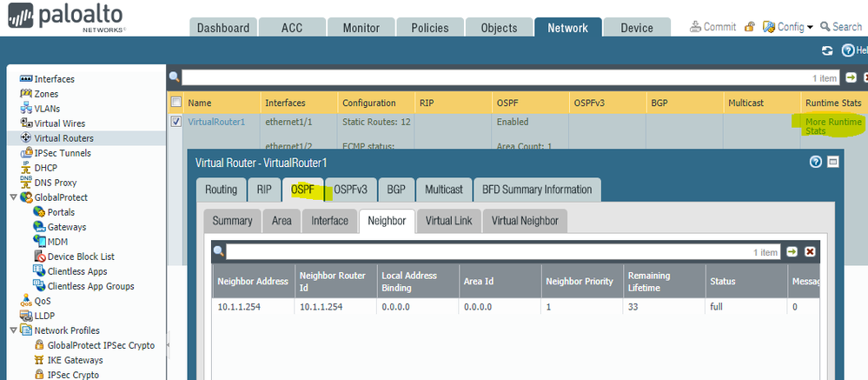Click the full status cell
This screenshot has width=868, height=380.
[x=746, y=306]
